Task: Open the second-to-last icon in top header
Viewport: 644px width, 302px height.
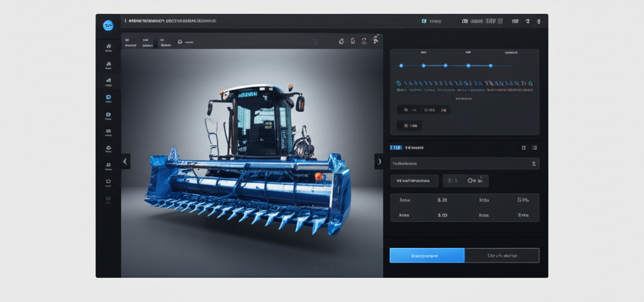Action: click(528, 21)
